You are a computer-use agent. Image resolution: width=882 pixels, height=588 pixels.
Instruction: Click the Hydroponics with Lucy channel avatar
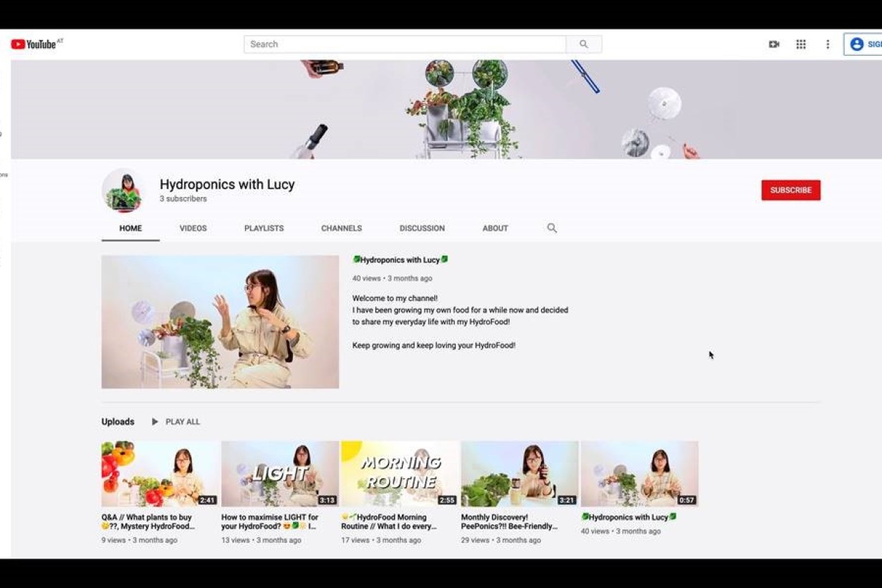[x=123, y=191]
